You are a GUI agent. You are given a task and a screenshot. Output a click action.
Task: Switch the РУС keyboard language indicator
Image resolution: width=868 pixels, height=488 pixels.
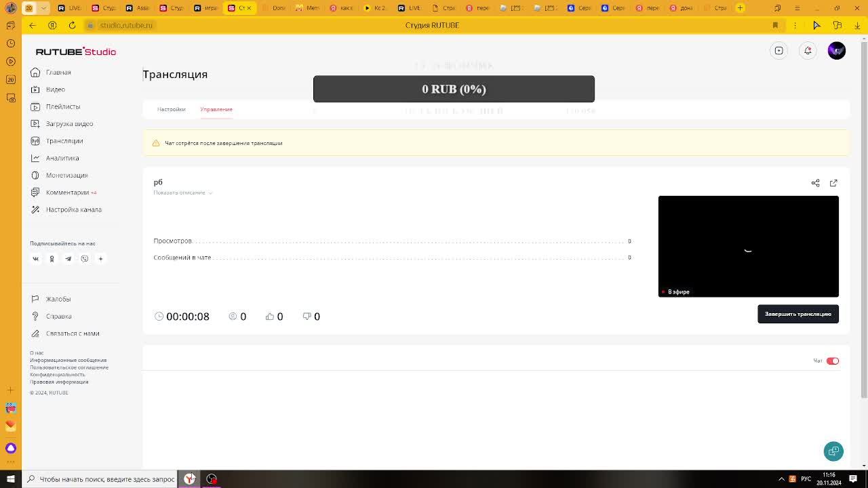[x=806, y=479]
